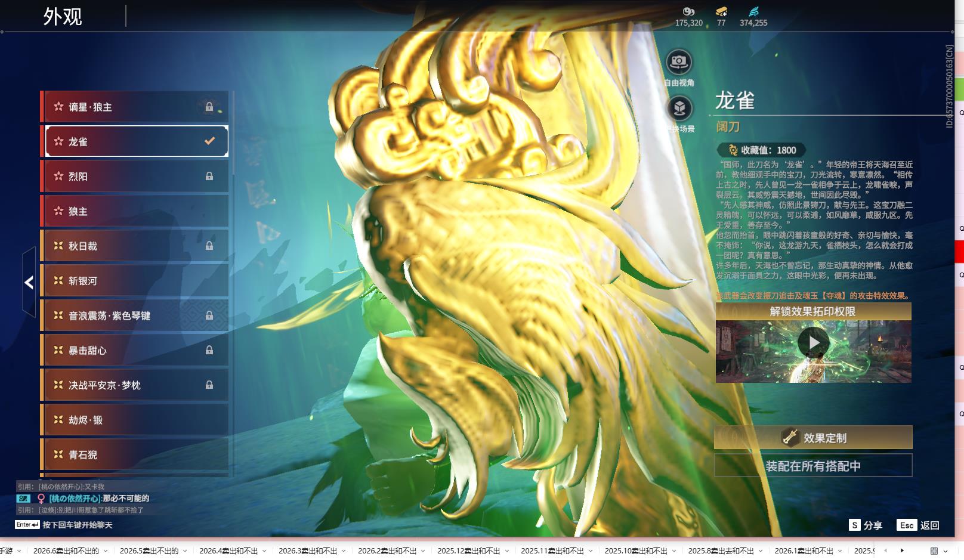Click the equipped checkmark on 龙雀
964x560 pixels.
pyautogui.click(x=209, y=141)
